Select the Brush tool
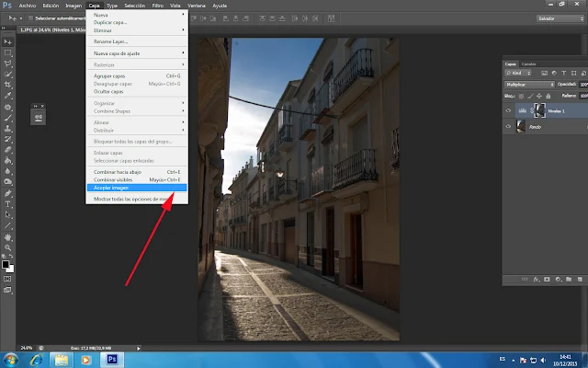Image resolution: width=588 pixels, height=368 pixels. point(8,118)
